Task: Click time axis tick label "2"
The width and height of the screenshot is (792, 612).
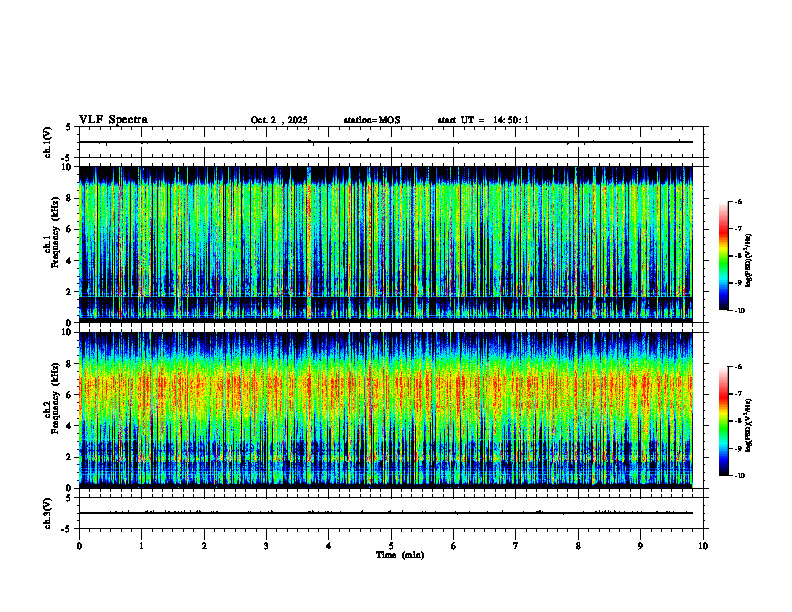Action: 204,546
